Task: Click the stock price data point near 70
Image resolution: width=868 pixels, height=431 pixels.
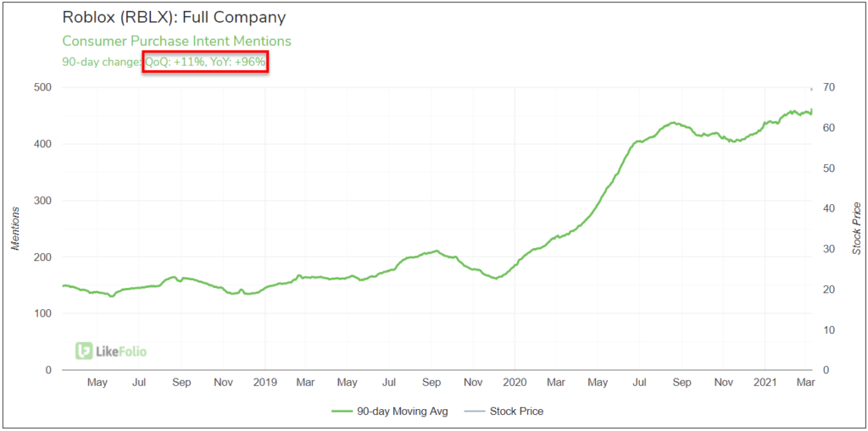Action: (x=812, y=89)
